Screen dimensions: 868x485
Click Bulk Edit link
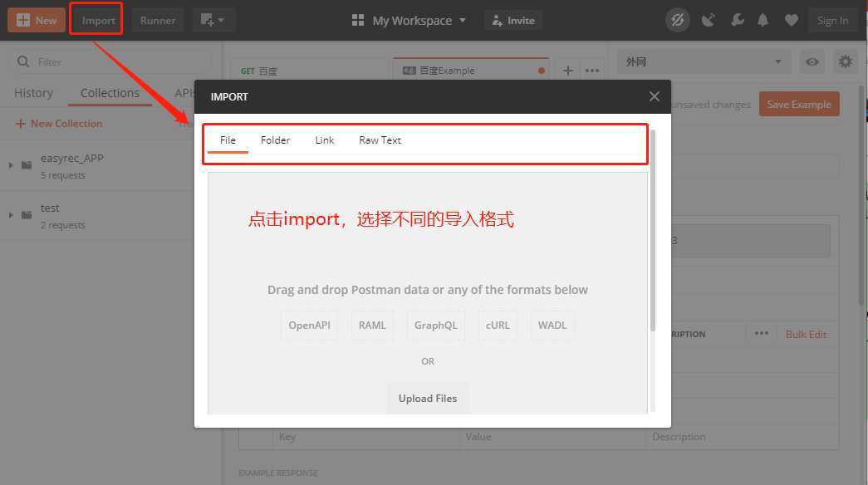(x=806, y=335)
